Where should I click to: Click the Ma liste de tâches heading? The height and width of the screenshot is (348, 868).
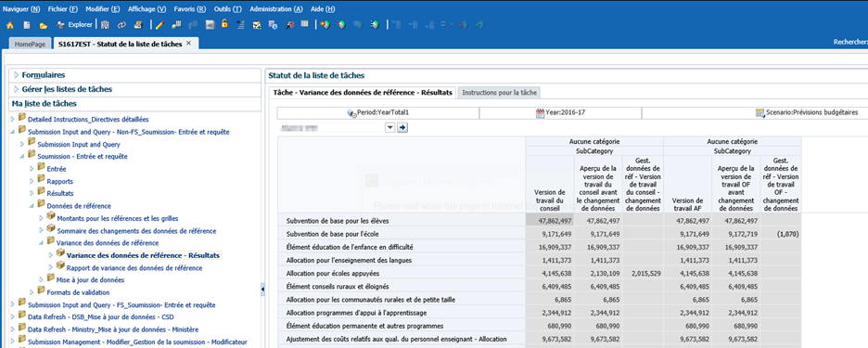coord(45,104)
